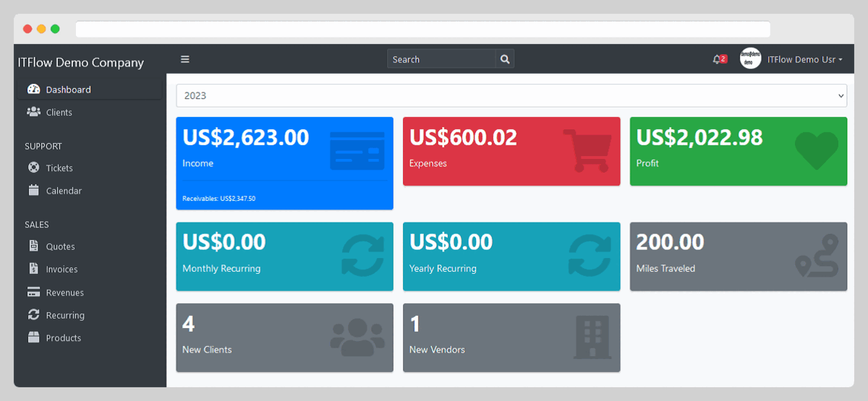Click the Clients people icon in sidebar
868x401 pixels.
tap(33, 112)
